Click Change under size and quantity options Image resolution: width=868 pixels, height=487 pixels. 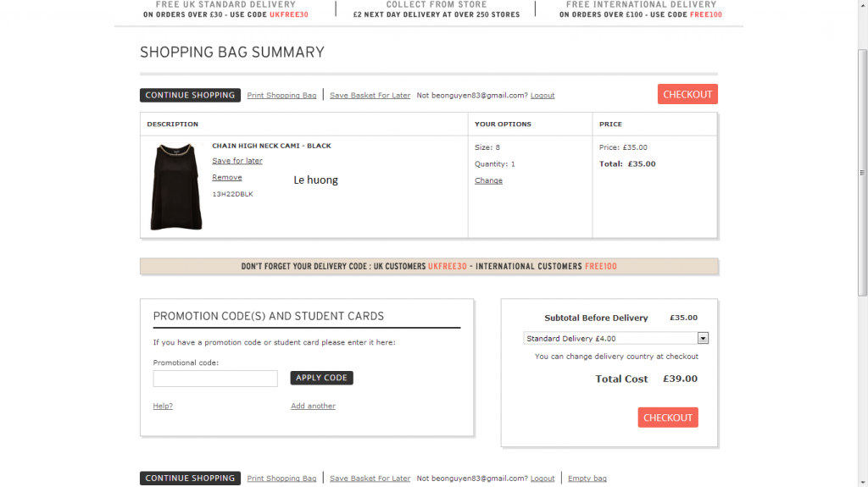[x=488, y=180]
